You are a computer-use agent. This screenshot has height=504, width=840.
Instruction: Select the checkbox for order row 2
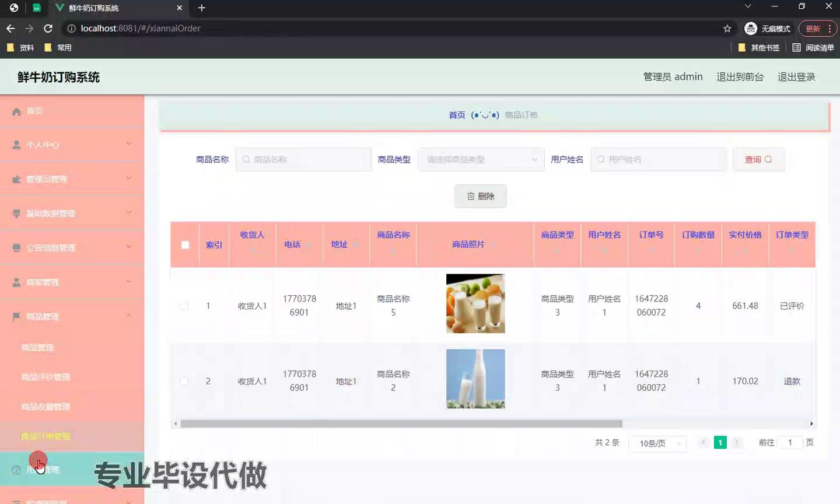pyautogui.click(x=184, y=381)
